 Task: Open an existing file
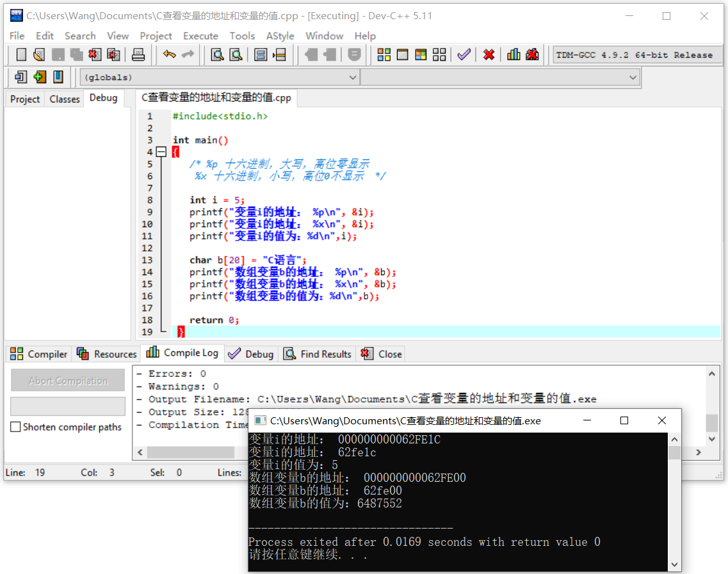coord(40,55)
